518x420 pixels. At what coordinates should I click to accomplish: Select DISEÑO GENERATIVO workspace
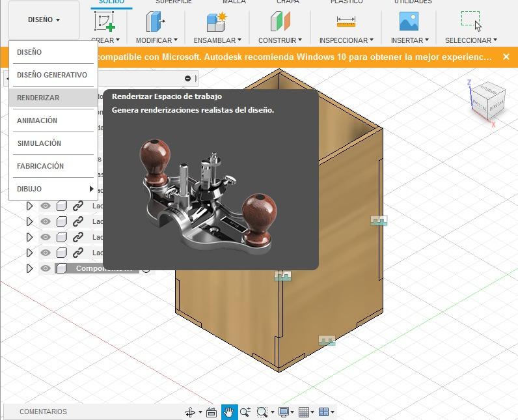(53, 75)
